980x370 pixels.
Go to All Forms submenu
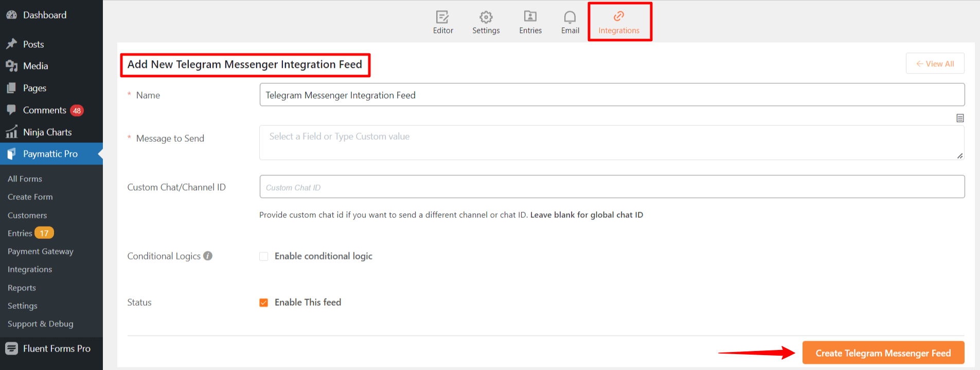(x=25, y=179)
